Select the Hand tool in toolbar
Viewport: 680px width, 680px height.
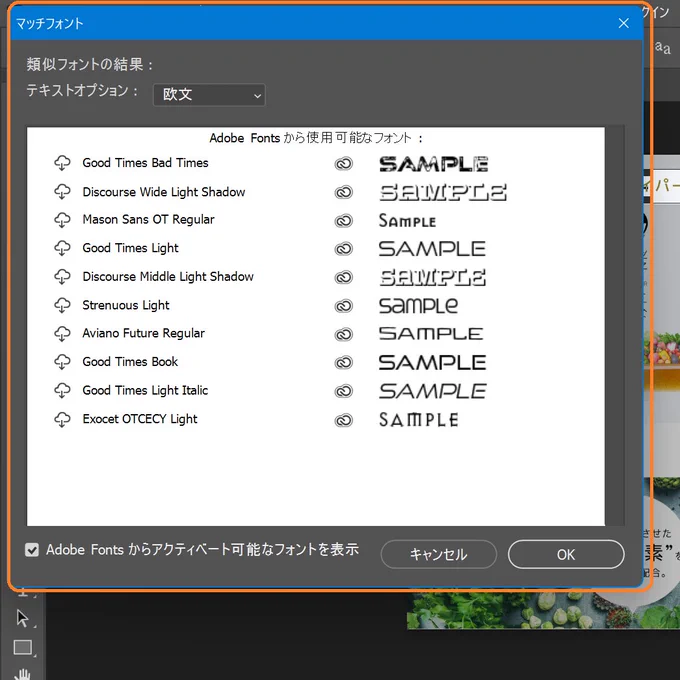coord(23,673)
